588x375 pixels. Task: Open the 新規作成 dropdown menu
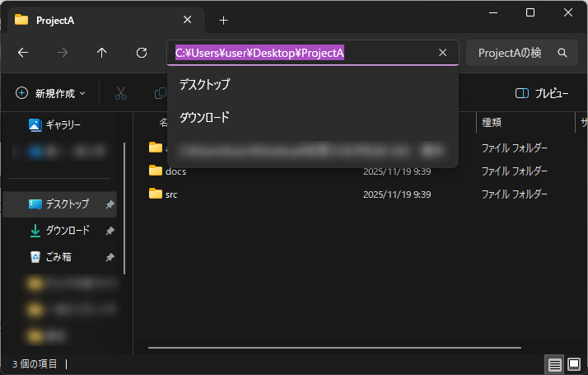pos(50,93)
